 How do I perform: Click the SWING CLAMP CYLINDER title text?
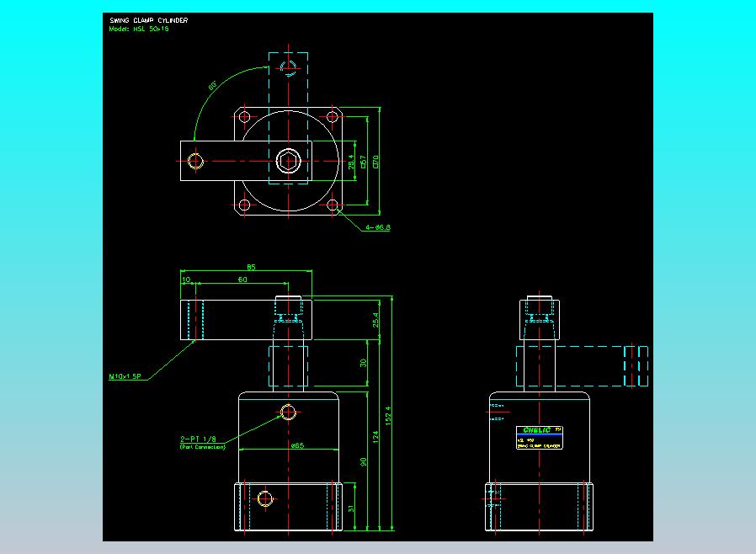[x=148, y=20]
